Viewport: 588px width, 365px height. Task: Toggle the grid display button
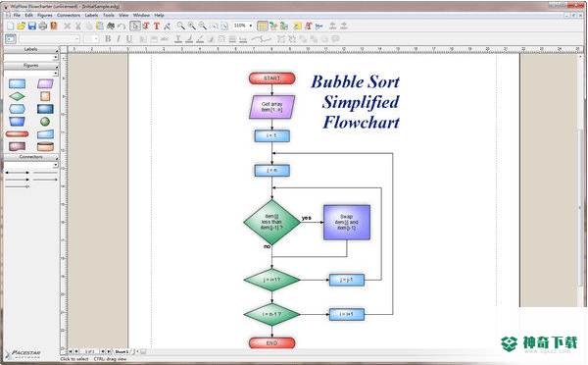point(262,26)
